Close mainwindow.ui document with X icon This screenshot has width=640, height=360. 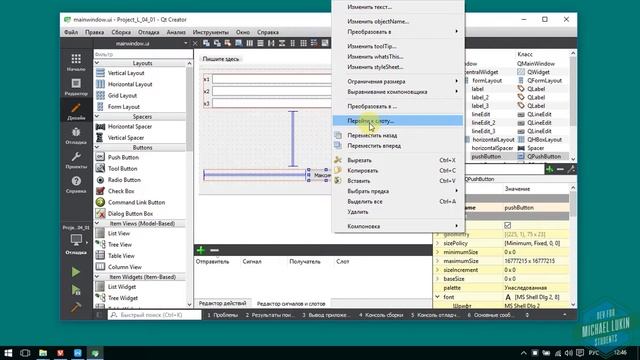[195, 43]
